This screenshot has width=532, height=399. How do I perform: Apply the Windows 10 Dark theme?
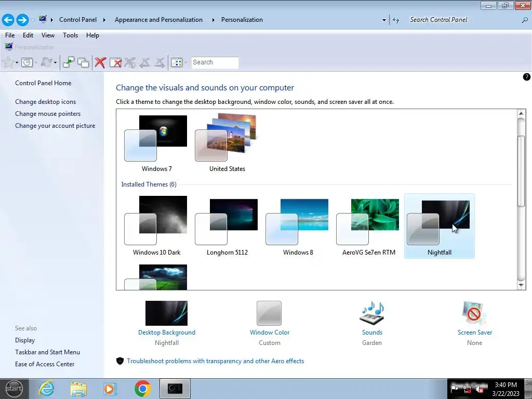click(x=156, y=227)
